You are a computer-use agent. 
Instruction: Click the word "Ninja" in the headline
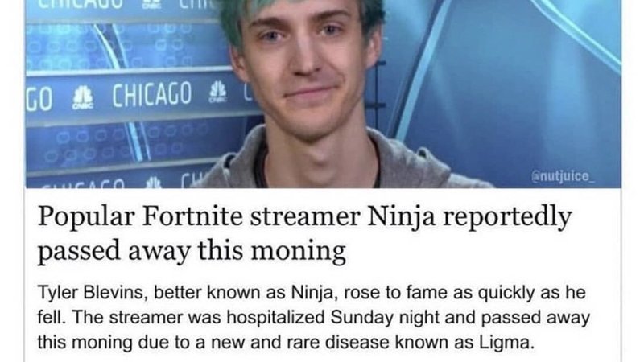pyautogui.click(x=401, y=218)
